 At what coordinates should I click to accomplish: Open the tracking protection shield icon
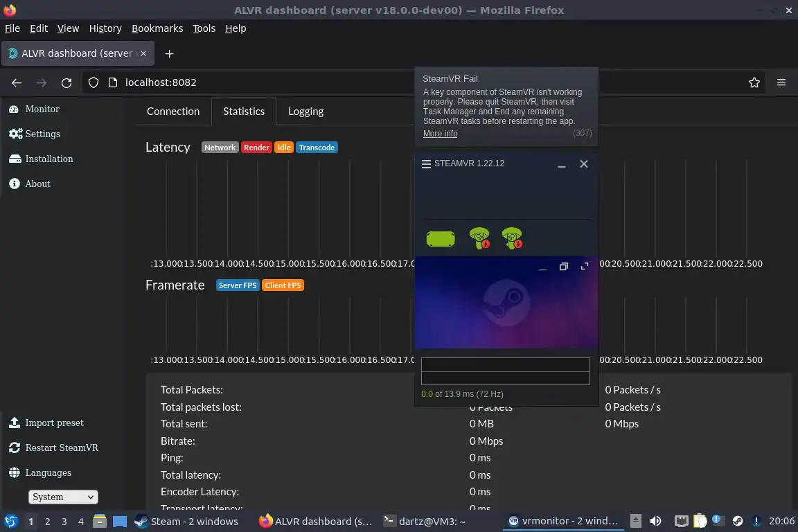(x=93, y=83)
